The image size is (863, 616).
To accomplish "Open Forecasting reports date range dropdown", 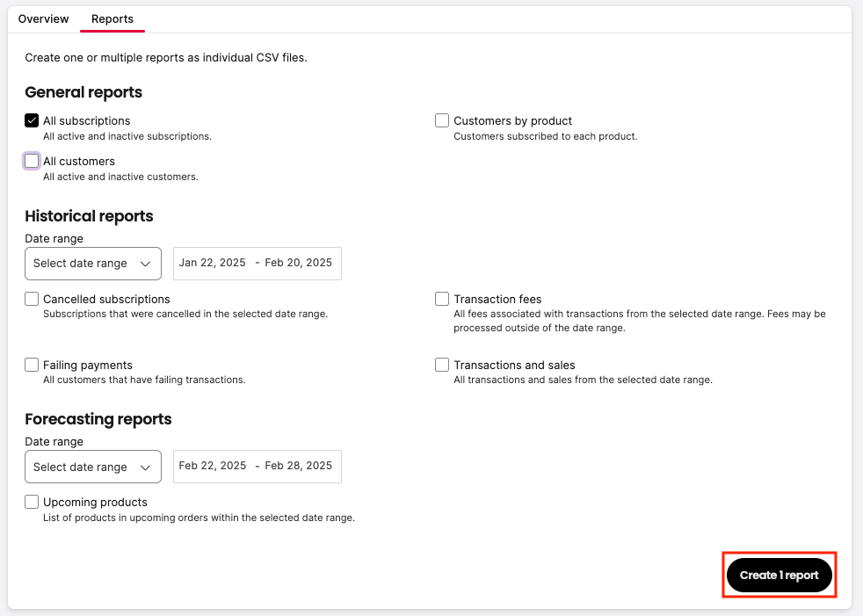I will pyautogui.click(x=93, y=467).
